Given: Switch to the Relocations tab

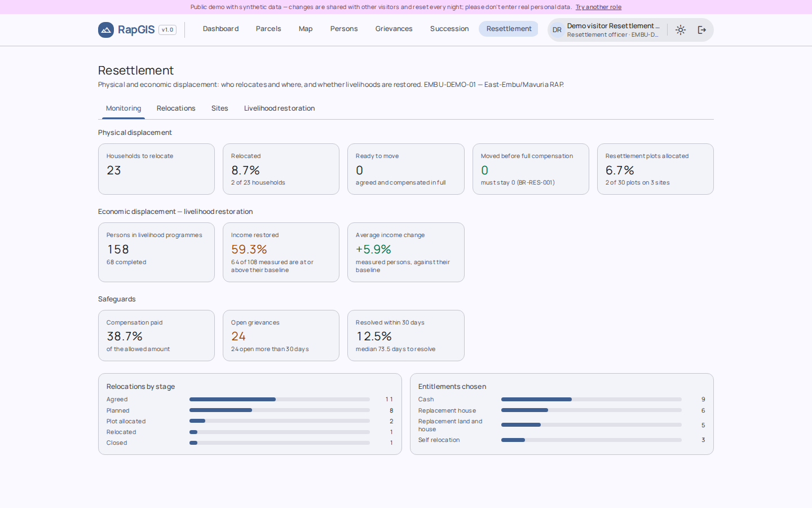Looking at the screenshot, I should 176,108.
